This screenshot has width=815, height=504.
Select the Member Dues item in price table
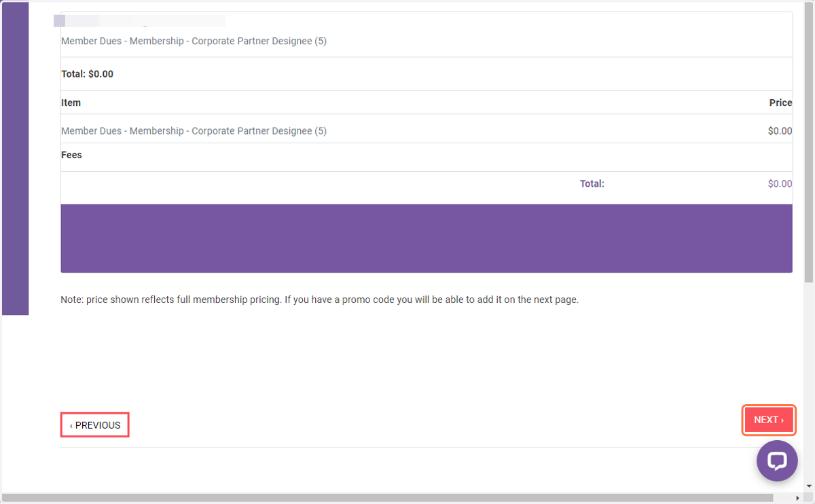[x=194, y=131]
